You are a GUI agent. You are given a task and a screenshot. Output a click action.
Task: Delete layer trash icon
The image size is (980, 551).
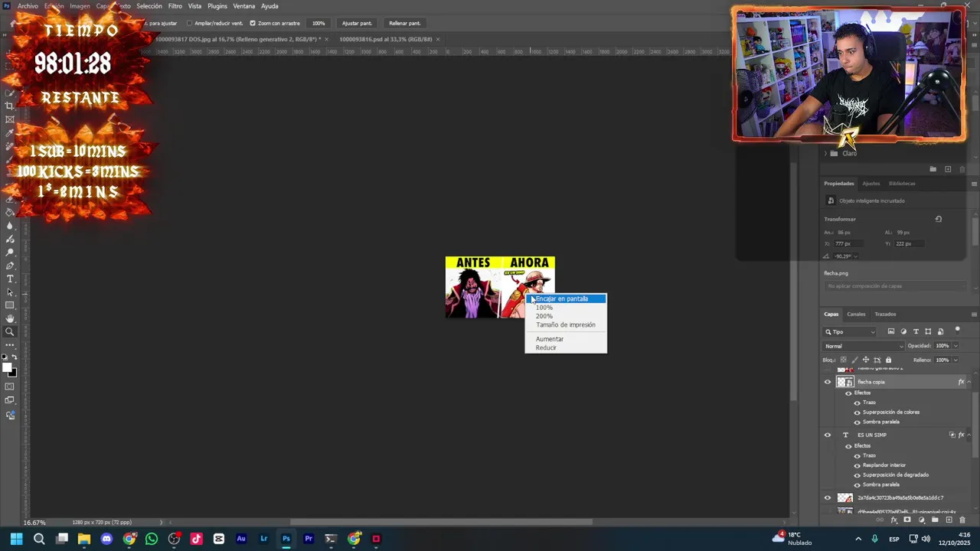click(962, 520)
